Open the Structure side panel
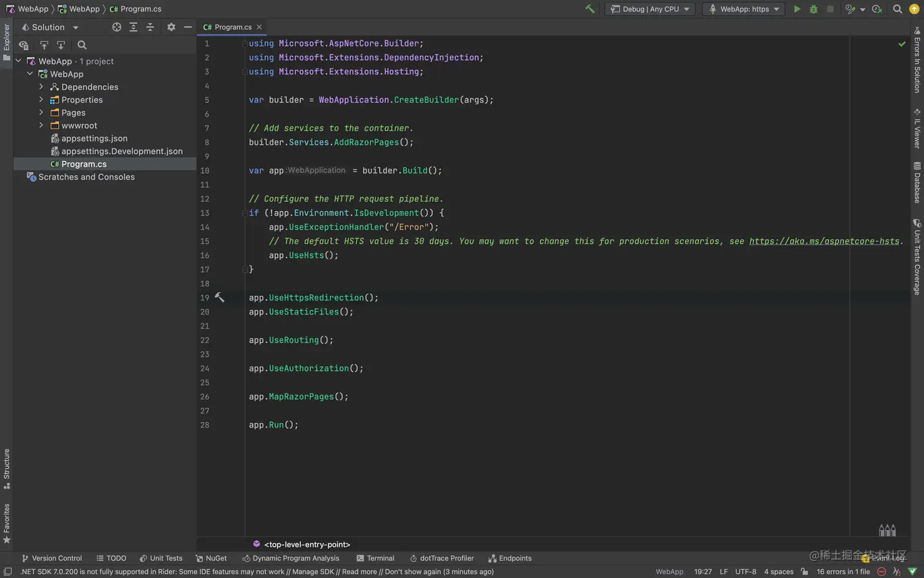This screenshot has width=924, height=578. [x=7, y=469]
